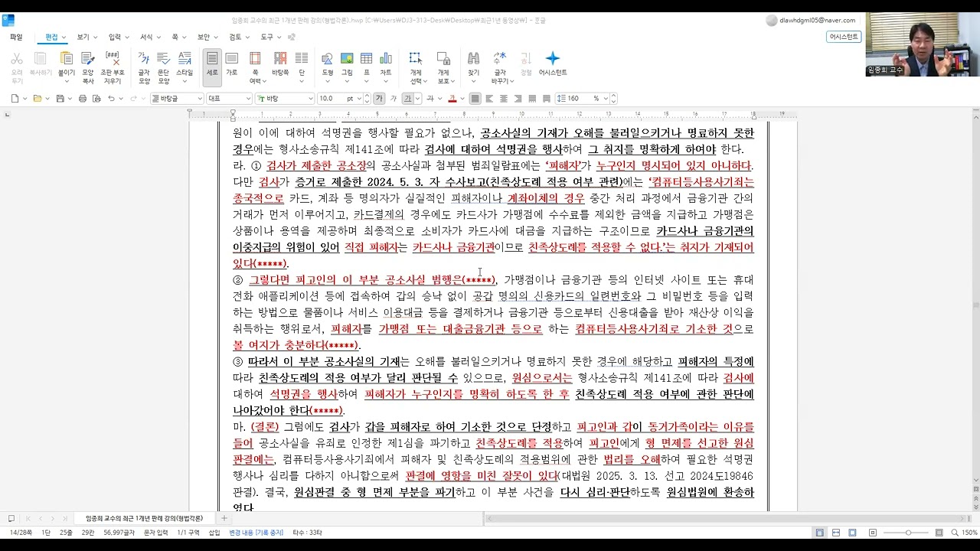The image size is (980, 551).
Task: Open 문단 모양 paragraph format dialog
Action: tap(164, 59)
